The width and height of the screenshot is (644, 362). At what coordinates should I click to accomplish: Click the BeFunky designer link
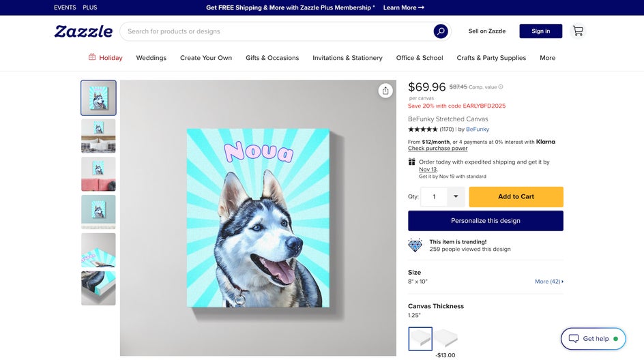coord(478,129)
